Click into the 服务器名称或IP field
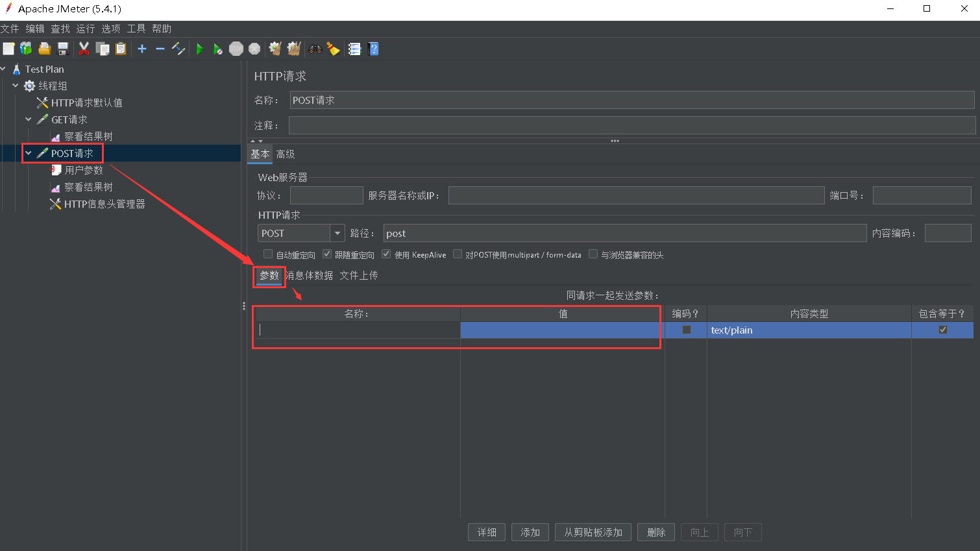The height and width of the screenshot is (551, 980). coord(636,195)
